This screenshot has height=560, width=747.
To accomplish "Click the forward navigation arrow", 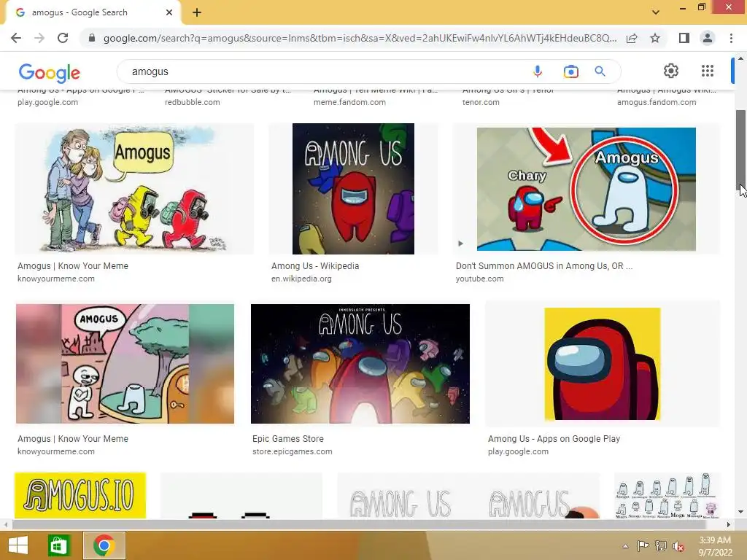I will pyautogui.click(x=39, y=38).
